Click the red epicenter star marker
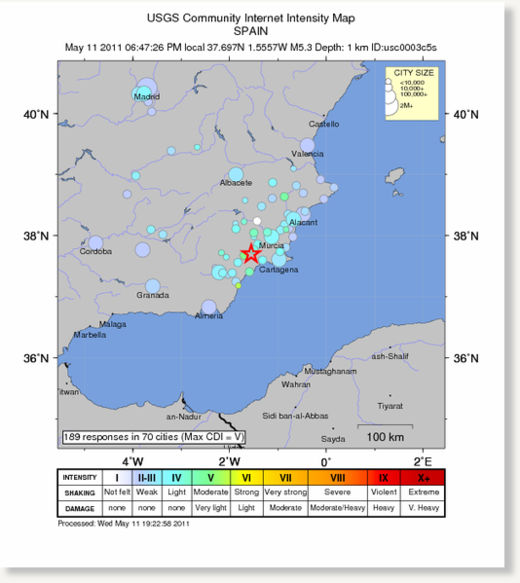Viewport: 520px width, 583px height. coord(251,254)
